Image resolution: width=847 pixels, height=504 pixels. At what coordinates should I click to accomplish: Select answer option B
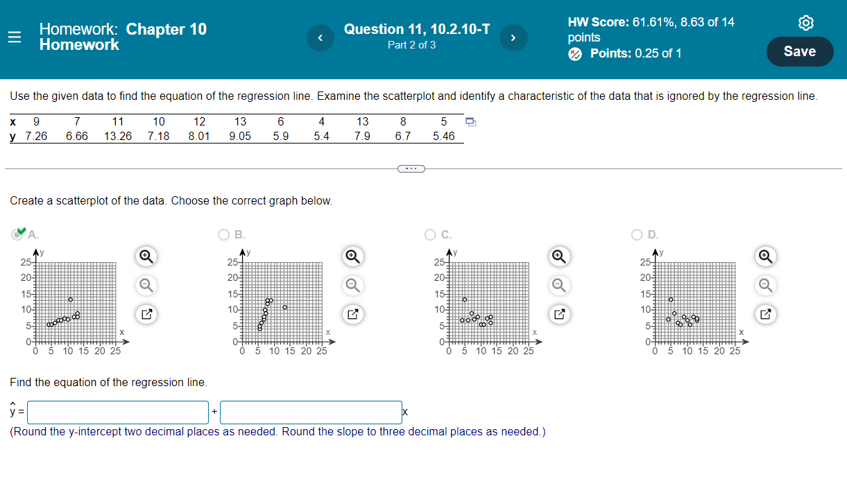223,234
